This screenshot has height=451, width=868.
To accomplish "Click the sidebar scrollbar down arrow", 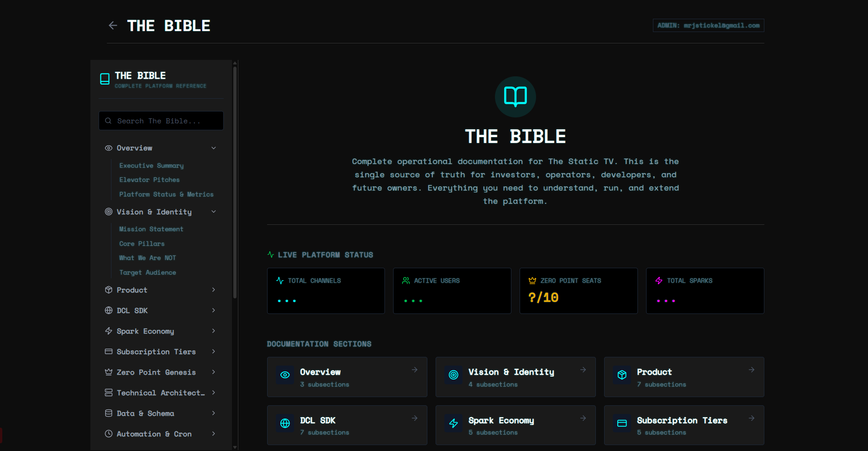I will [235, 447].
